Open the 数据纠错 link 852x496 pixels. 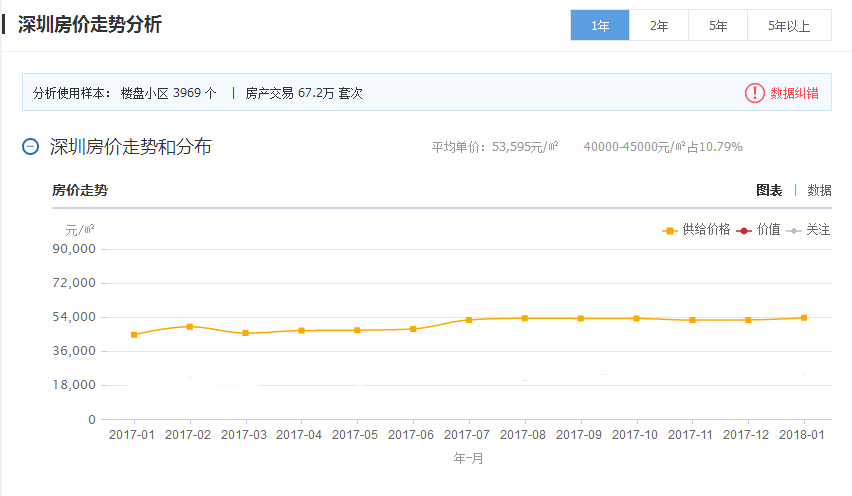click(x=794, y=93)
